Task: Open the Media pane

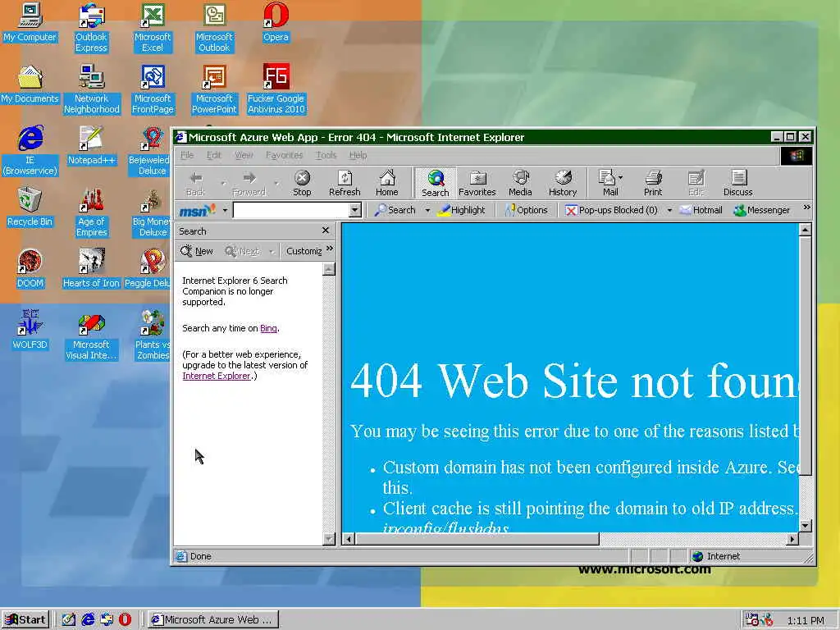Action: coord(520,183)
